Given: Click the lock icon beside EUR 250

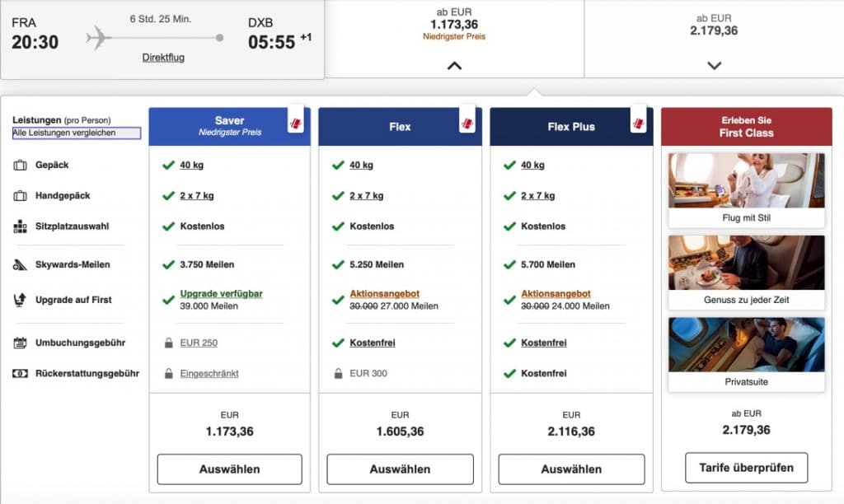Looking at the screenshot, I should 167,343.
